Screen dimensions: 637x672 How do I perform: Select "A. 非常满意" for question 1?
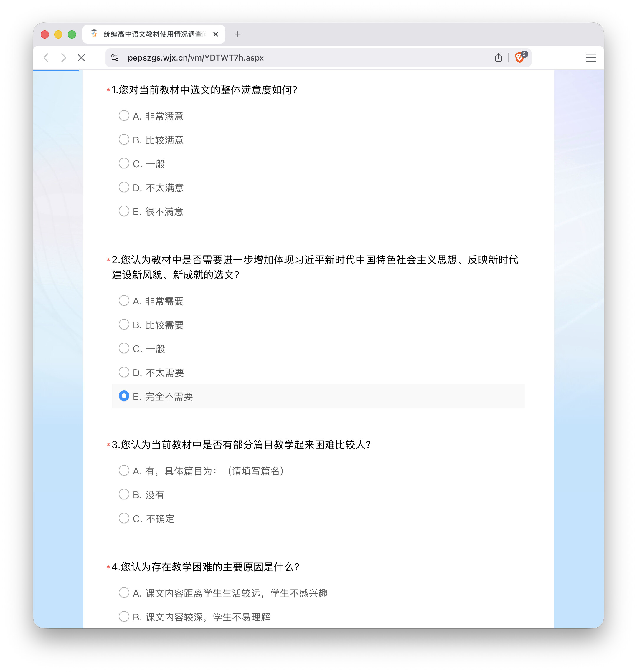pos(124,115)
